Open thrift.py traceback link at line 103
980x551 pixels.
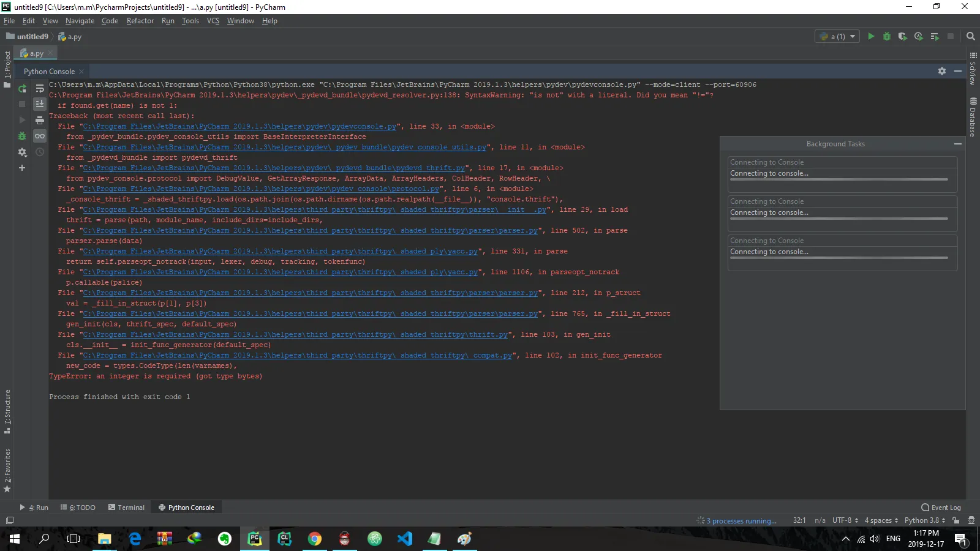pyautogui.click(x=296, y=335)
